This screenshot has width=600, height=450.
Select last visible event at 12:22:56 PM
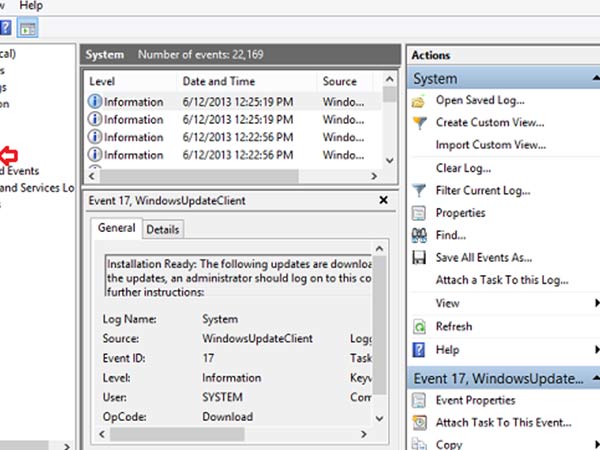pos(233,155)
